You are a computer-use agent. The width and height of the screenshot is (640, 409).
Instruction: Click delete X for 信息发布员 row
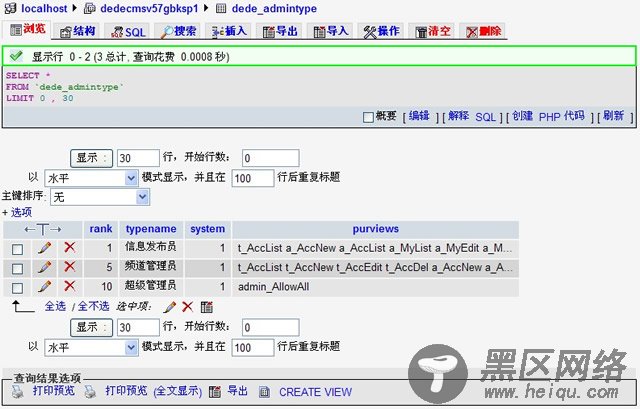70,247
